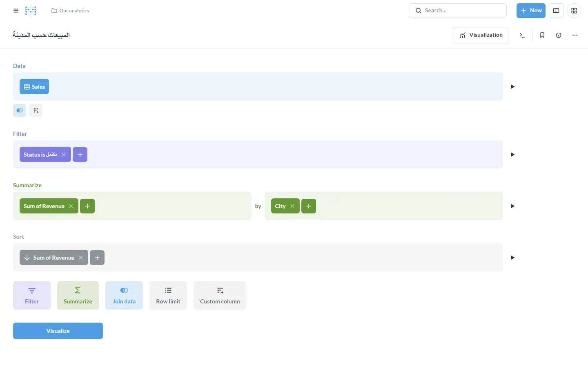
Task: Remove the Status filter
Action: (64, 155)
